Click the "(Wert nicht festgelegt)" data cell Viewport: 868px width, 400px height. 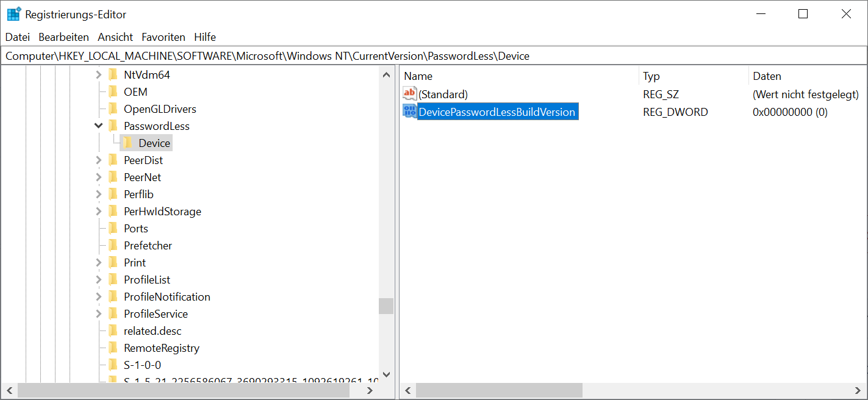coord(806,95)
